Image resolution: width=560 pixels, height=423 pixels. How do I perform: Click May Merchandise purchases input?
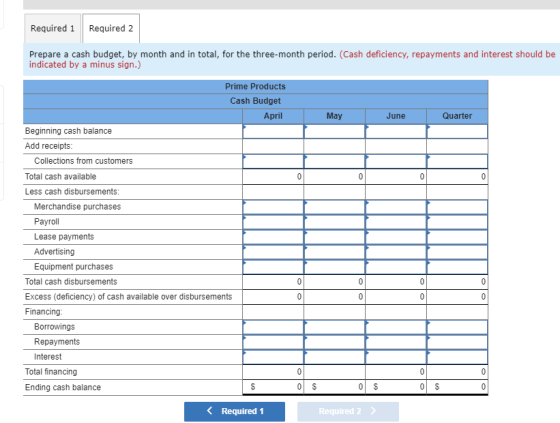click(x=335, y=207)
